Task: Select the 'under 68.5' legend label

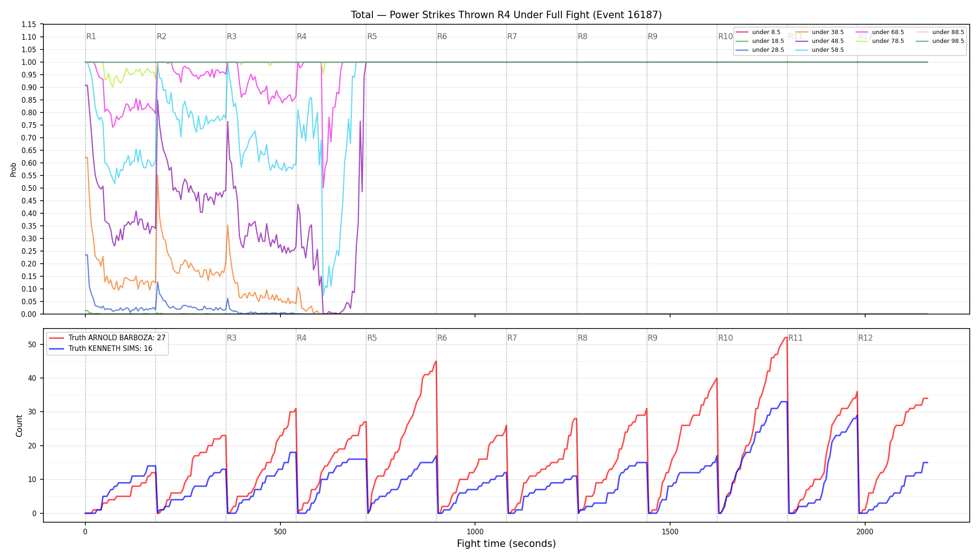Action: pyautogui.click(x=888, y=32)
